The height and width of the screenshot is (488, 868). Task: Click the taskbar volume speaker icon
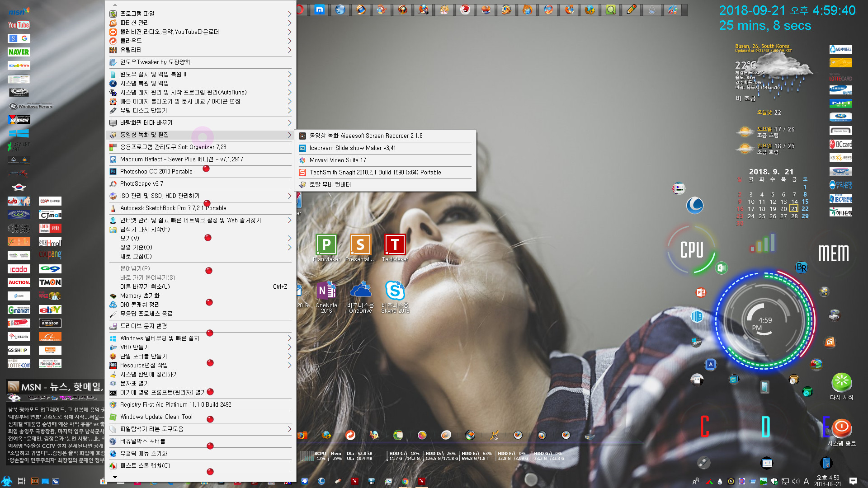coord(796,481)
